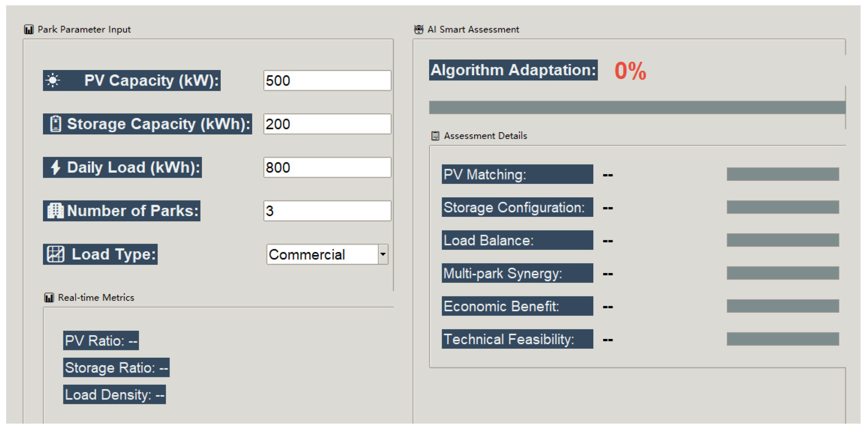Click the PV Matching progress bar
868x431 pixels.
[782, 174]
